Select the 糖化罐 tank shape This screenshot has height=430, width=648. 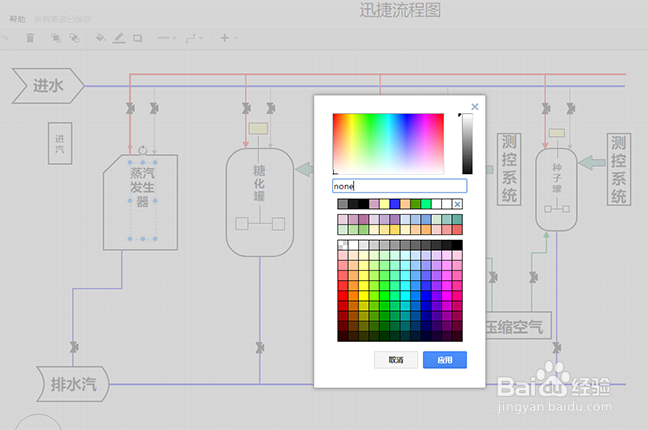point(260,202)
